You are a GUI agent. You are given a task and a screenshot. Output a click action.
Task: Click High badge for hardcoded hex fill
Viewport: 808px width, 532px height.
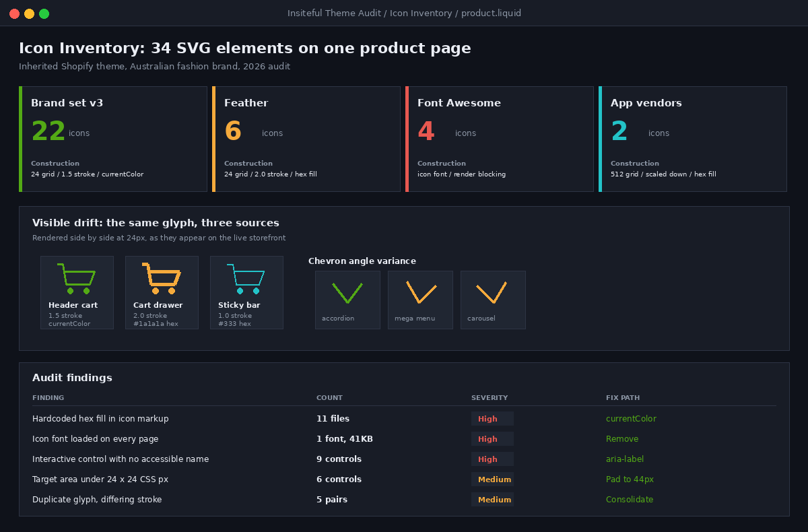pyautogui.click(x=492, y=419)
